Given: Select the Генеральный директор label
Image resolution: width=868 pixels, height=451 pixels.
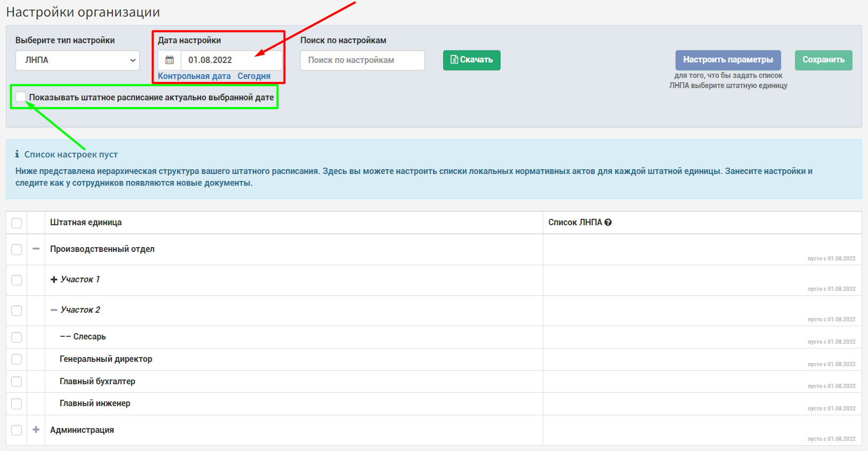Looking at the screenshot, I should (106, 359).
